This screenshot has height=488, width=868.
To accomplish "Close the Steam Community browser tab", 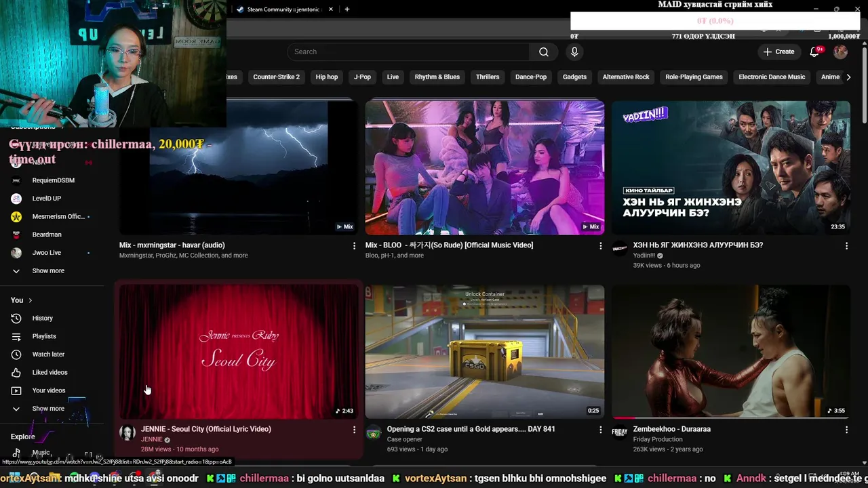I will (x=331, y=9).
